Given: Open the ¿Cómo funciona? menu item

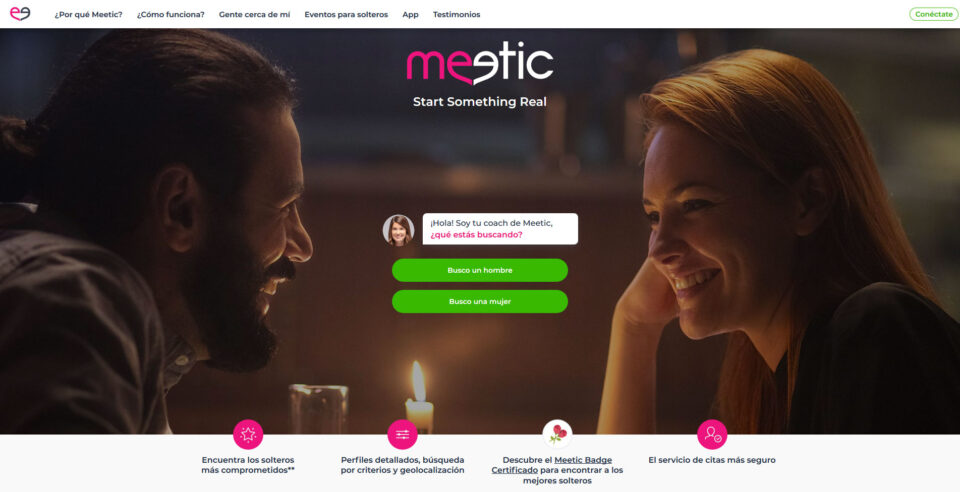Looking at the screenshot, I should tap(171, 14).
